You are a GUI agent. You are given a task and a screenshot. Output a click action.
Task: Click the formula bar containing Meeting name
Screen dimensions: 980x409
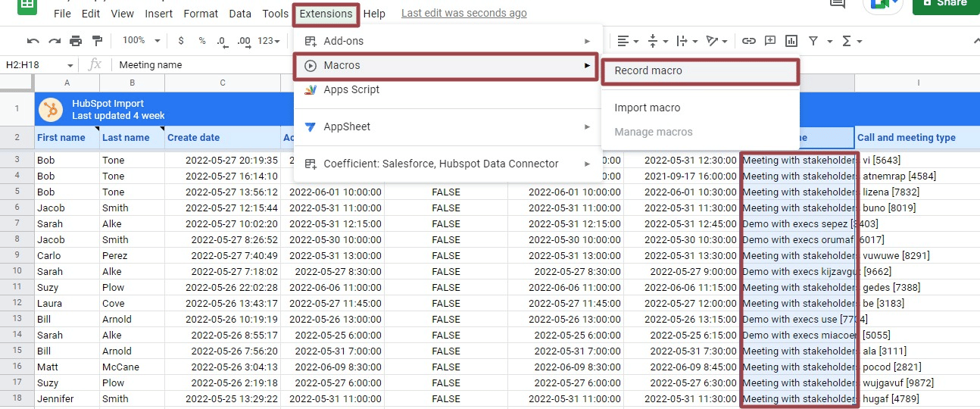click(454, 65)
